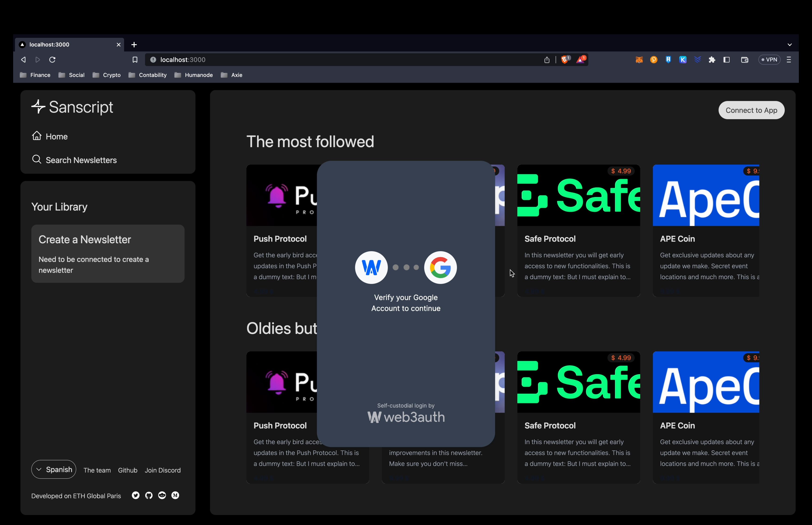812x525 pixels.
Task: Open the Humanode bookmarks folder
Action: [194, 75]
